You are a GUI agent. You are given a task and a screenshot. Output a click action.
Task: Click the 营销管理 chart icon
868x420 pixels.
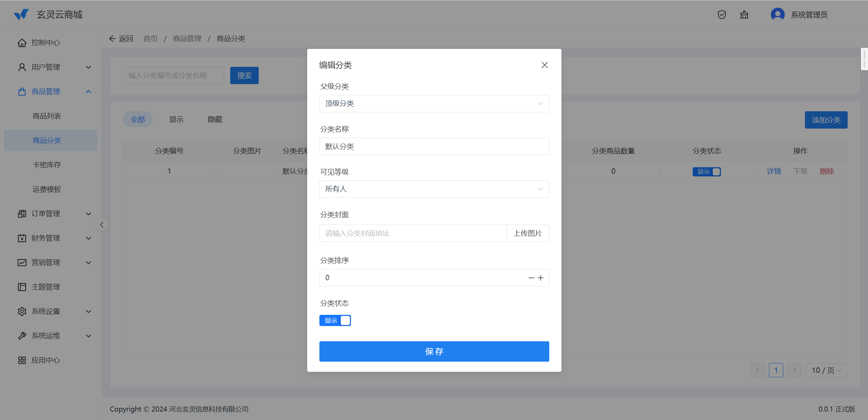(x=22, y=263)
